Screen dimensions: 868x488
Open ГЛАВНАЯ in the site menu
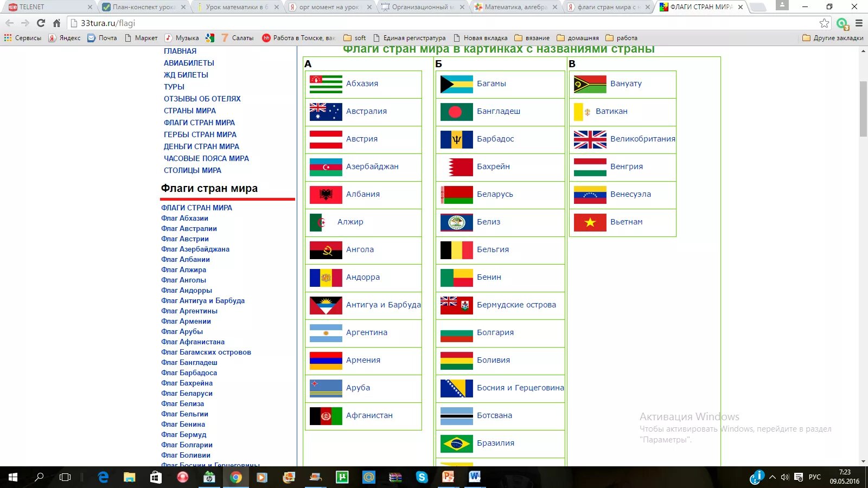pos(180,51)
